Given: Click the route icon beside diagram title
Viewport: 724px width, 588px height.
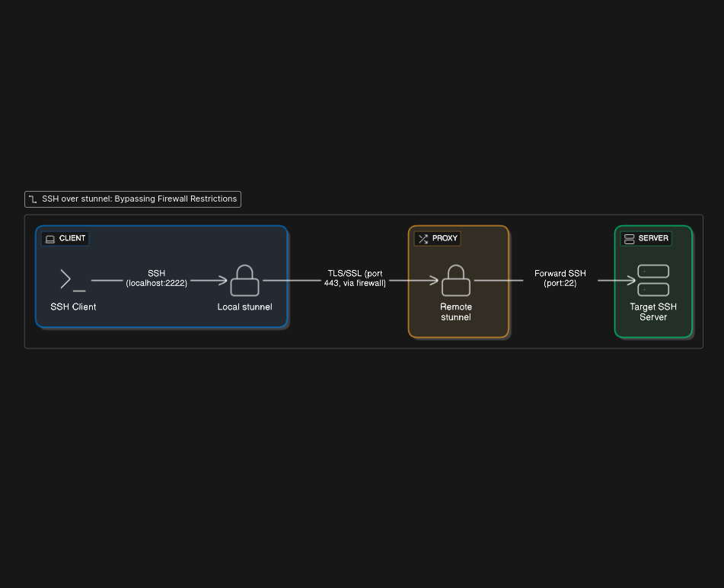Looking at the screenshot, I should (x=33, y=199).
